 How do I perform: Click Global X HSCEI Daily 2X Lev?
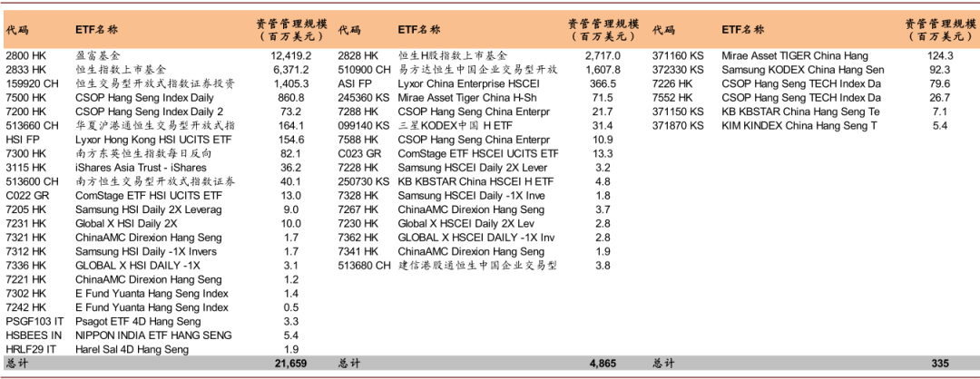tap(466, 224)
